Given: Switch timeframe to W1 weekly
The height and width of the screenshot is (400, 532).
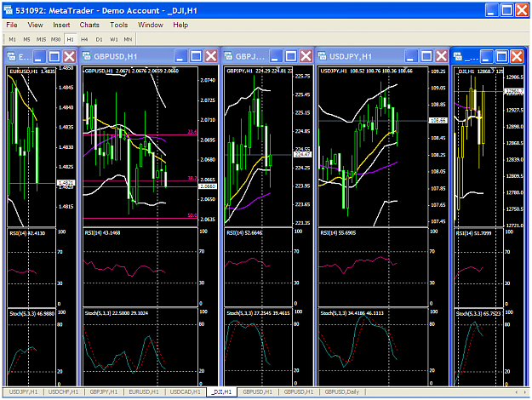Looking at the screenshot, I should point(114,39).
